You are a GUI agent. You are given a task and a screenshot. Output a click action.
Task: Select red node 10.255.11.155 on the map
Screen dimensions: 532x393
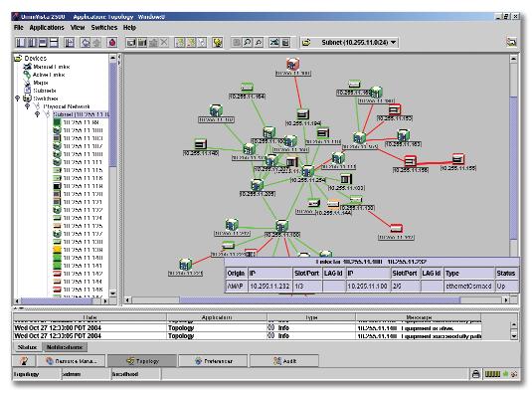tap(458, 159)
